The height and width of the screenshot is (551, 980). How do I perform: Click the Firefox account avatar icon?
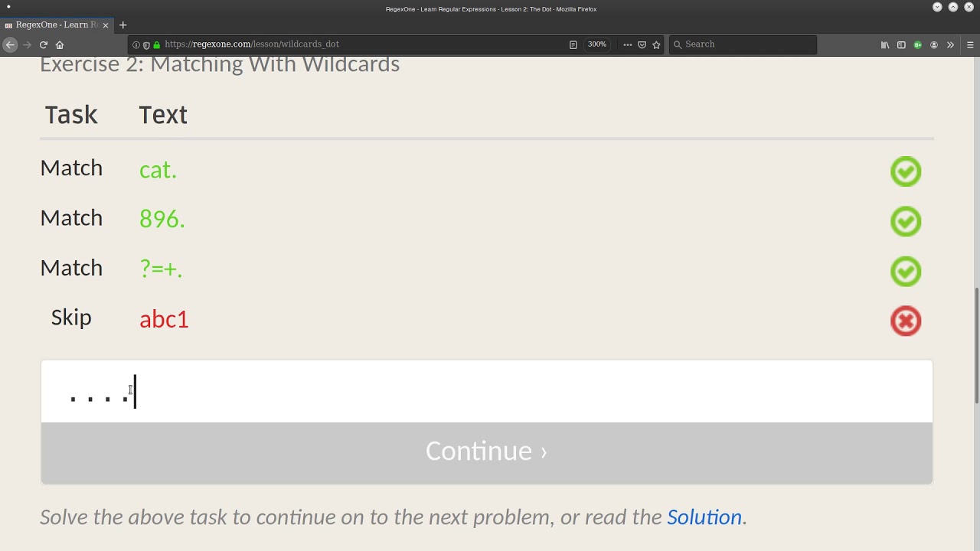click(934, 45)
